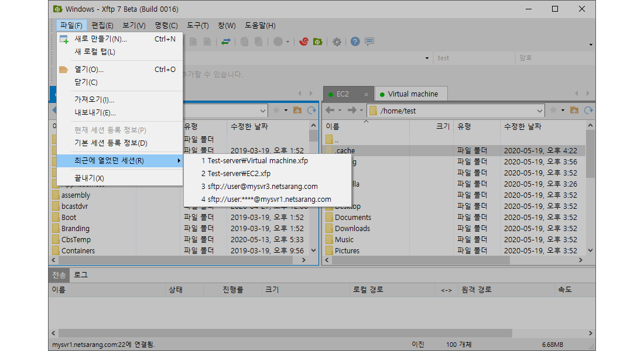Click the 암호 password field
The height and width of the screenshot is (351, 644).
(554, 58)
